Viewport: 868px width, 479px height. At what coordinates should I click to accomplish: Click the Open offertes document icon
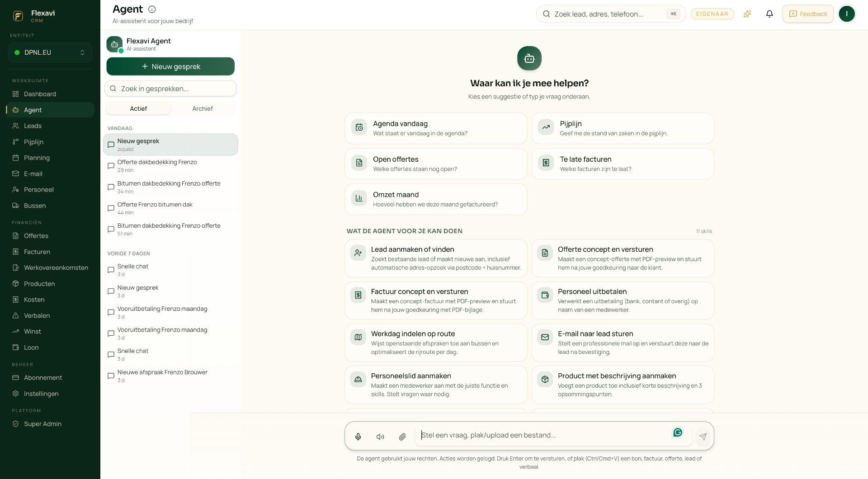[x=359, y=163]
